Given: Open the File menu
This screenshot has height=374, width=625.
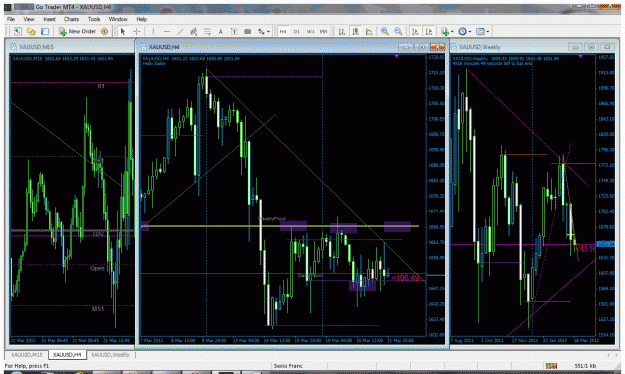Looking at the screenshot, I should (11, 19).
